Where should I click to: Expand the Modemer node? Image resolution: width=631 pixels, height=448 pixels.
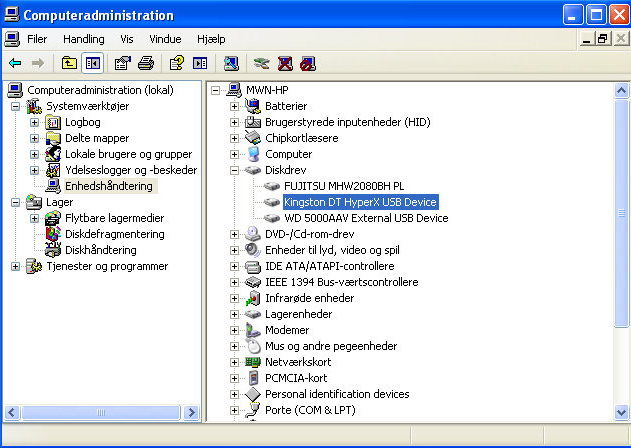tap(234, 330)
